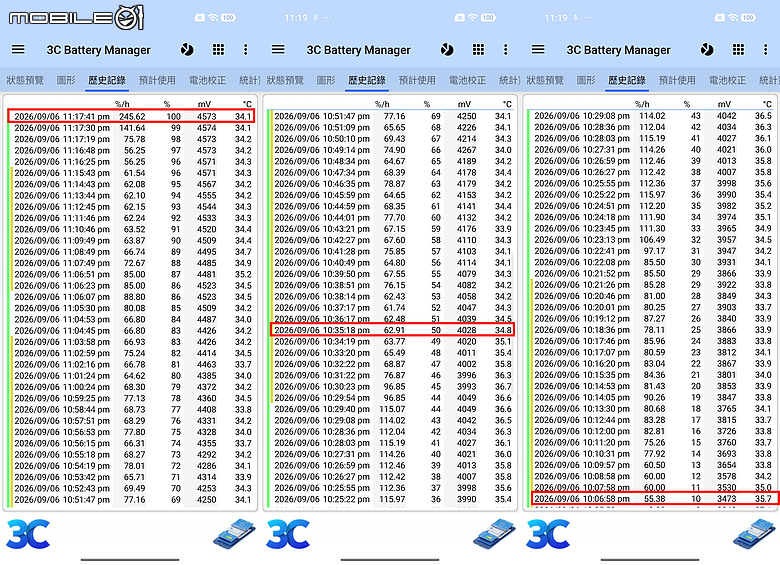Select history row 11:10:46 pm at 91%

click(x=131, y=229)
